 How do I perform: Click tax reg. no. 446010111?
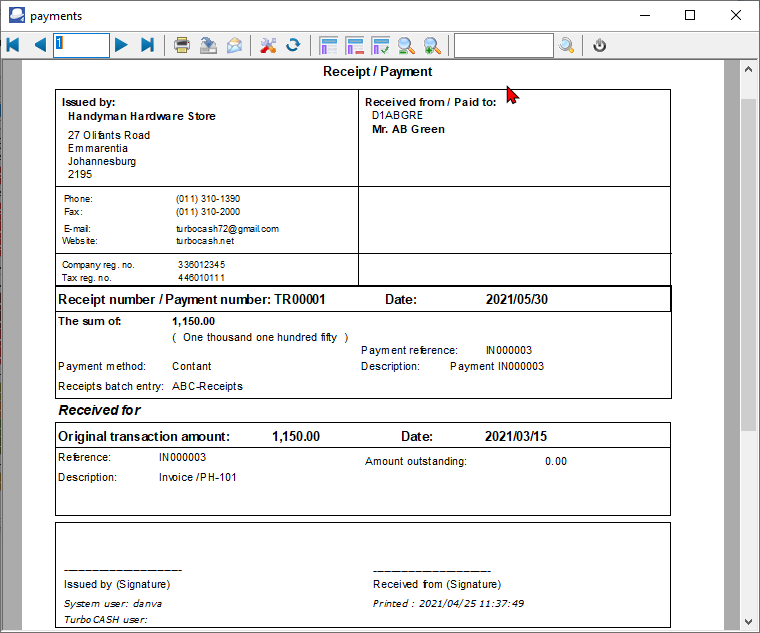click(x=201, y=278)
